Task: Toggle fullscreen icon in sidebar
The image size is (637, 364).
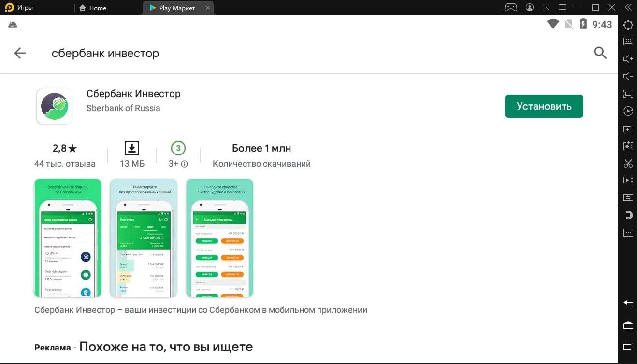Action: tap(628, 94)
